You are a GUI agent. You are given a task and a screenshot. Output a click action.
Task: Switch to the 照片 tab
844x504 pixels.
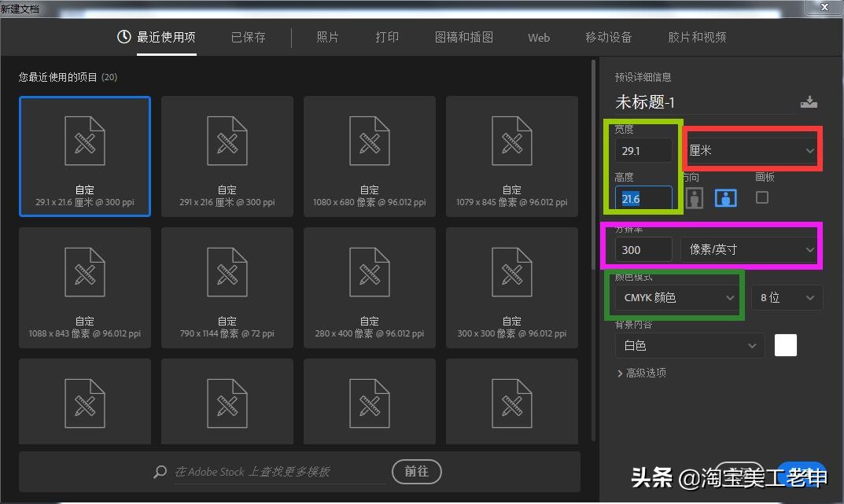click(327, 37)
